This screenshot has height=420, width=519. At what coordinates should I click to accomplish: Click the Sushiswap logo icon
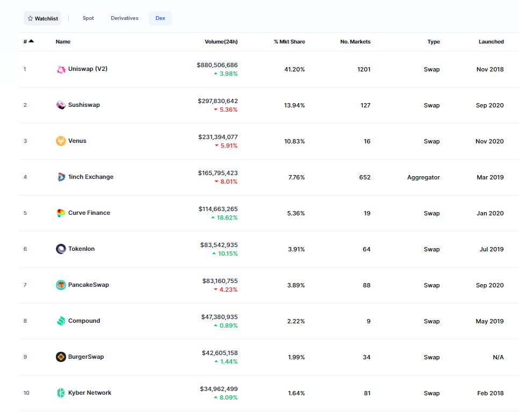coord(61,105)
